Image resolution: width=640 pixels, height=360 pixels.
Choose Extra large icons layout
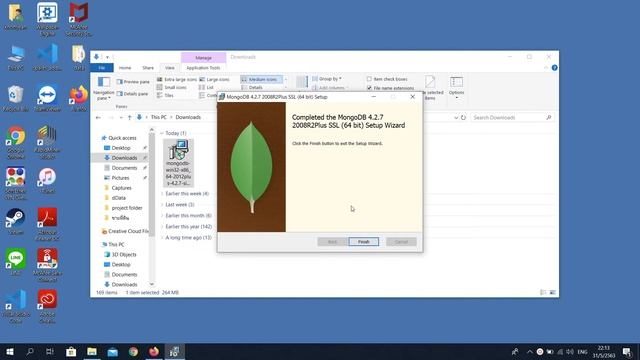click(177, 79)
